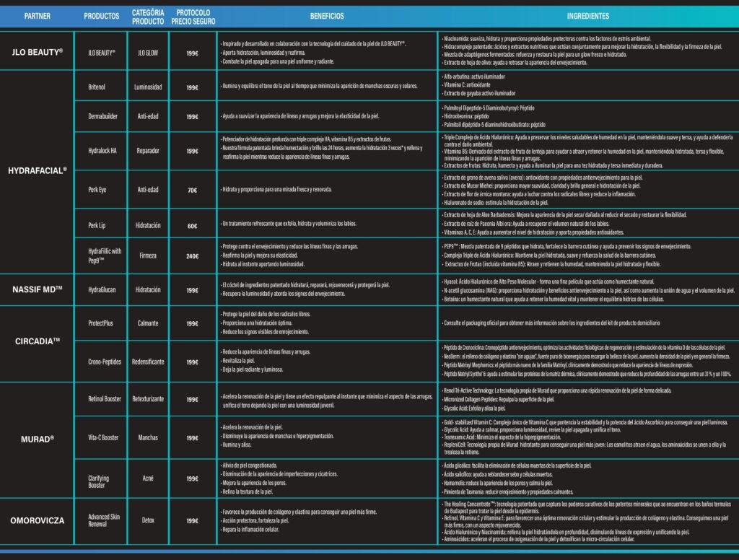Select the Luminosidad category cell

click(x=148, y=87)
